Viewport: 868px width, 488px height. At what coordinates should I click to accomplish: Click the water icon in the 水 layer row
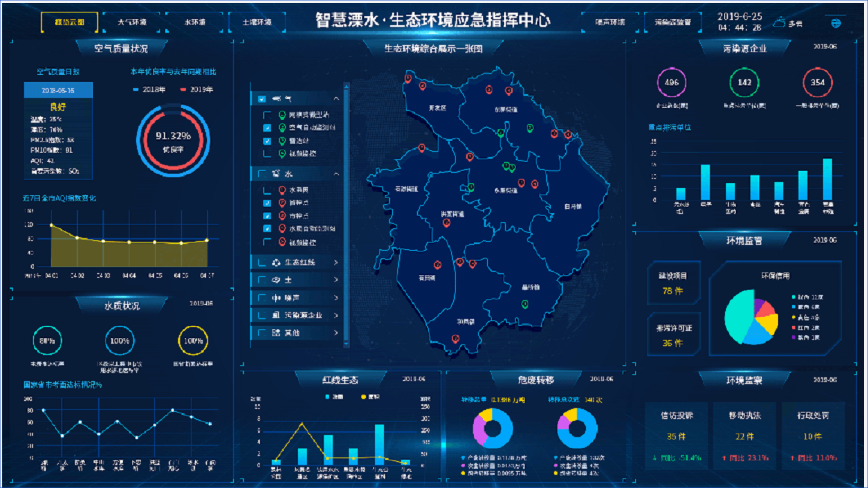(276, 174)
